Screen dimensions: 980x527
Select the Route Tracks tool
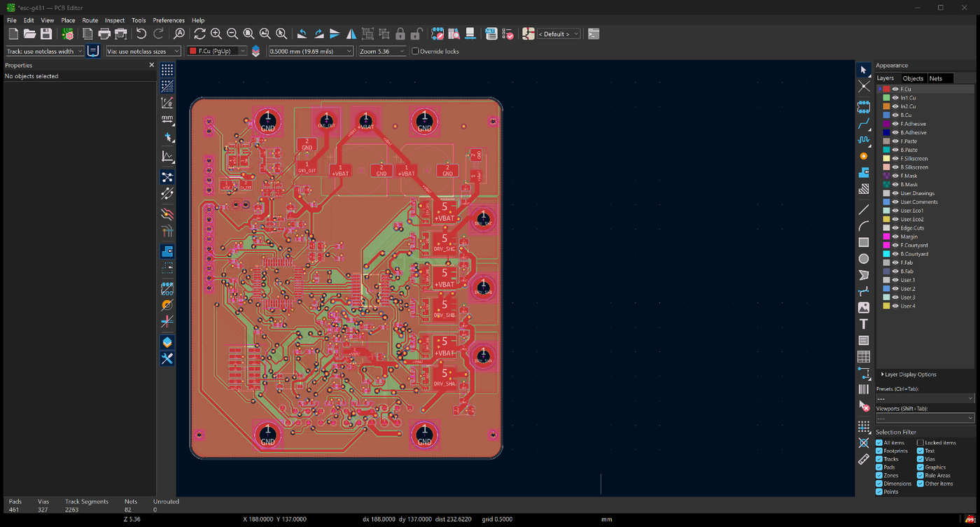(864, 123)
